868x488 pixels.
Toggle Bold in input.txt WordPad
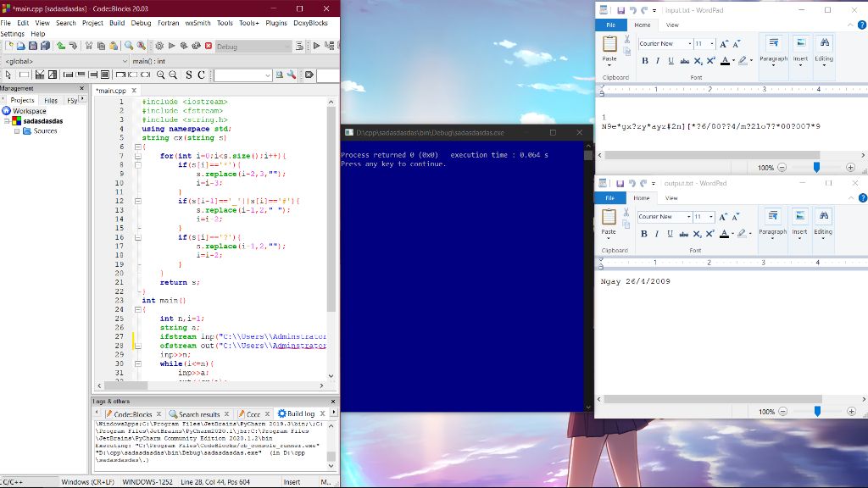tap(645, 61)
